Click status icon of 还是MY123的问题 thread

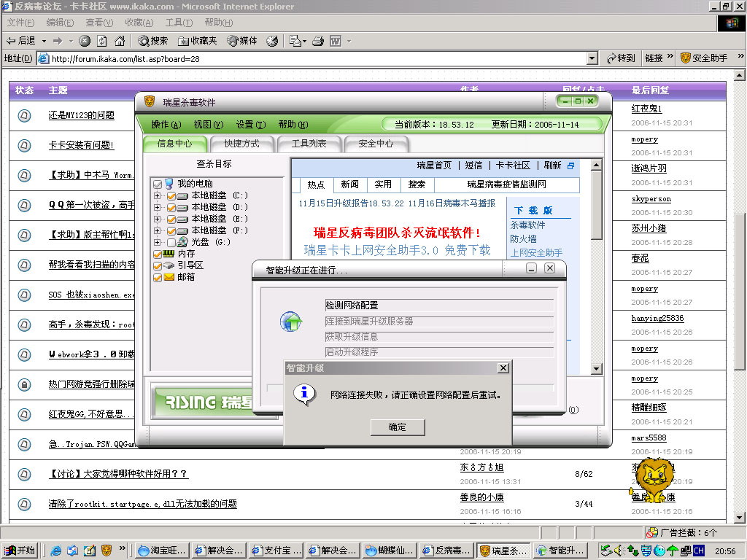24,115
